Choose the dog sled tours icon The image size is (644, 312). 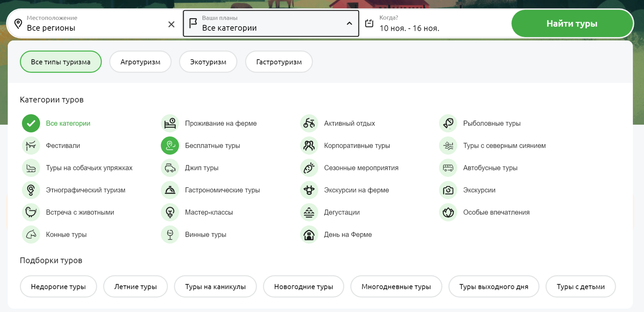pyautogui.click(x=31, y=168)
